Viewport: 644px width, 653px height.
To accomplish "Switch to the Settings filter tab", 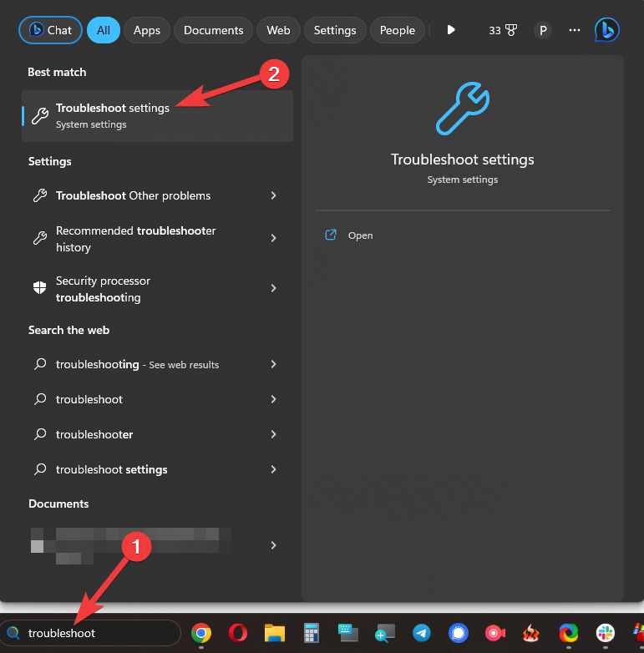I will pos(335,30).
